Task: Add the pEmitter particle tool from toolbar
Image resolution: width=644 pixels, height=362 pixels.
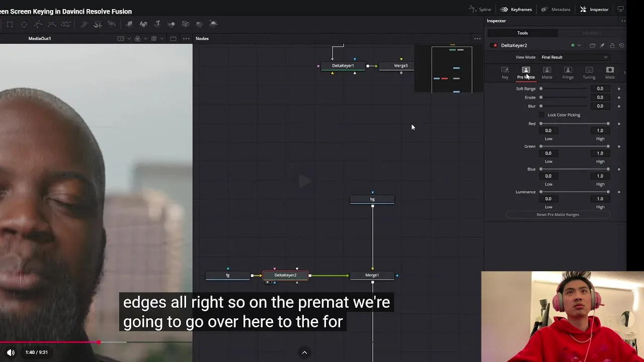Action: click(x=84, y=24)
